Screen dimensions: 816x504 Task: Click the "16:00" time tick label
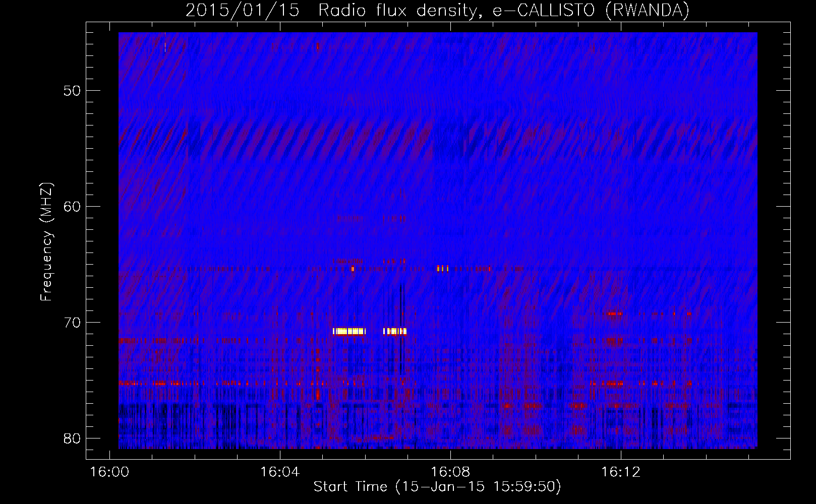[x=109, y=472]
